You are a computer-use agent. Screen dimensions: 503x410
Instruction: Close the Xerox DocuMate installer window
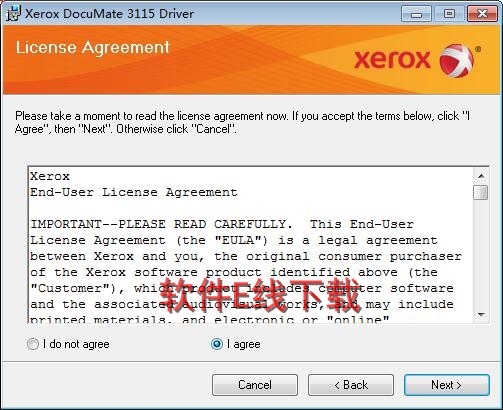(482, 14)
